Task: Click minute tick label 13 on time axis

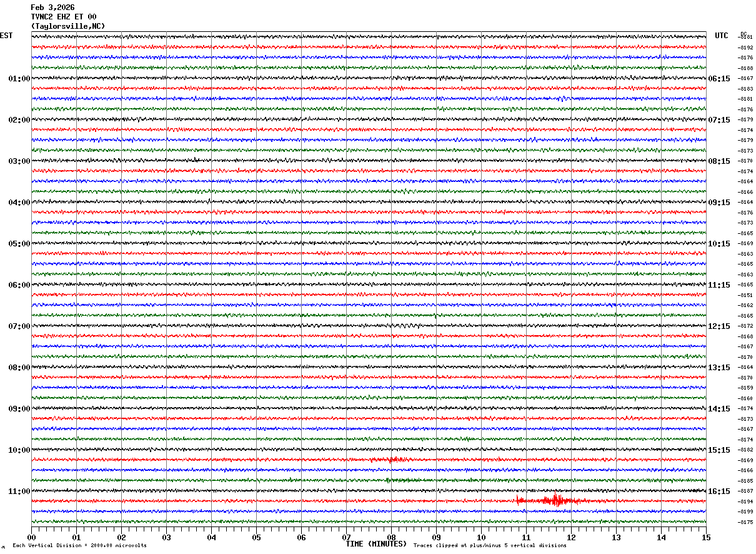Action: tap(616, 537)
